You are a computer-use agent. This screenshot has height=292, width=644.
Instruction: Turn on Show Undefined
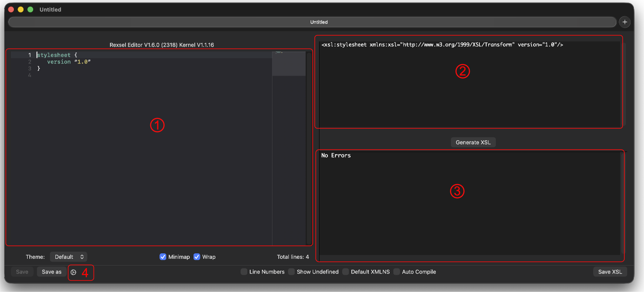coord(291,272)
